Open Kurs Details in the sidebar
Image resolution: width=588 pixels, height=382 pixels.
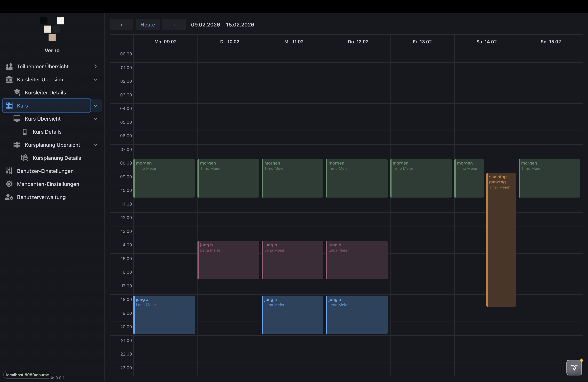point(47,132)
